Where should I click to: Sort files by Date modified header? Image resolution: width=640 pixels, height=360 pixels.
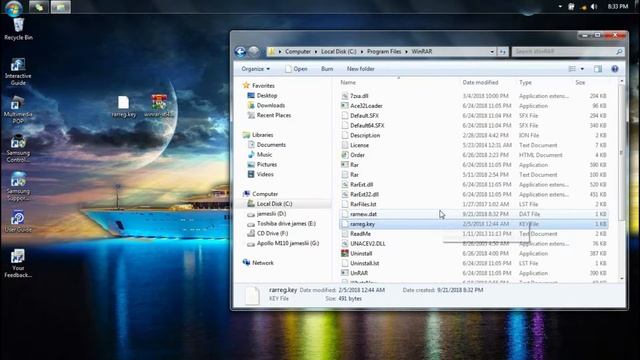coord(480,82)
